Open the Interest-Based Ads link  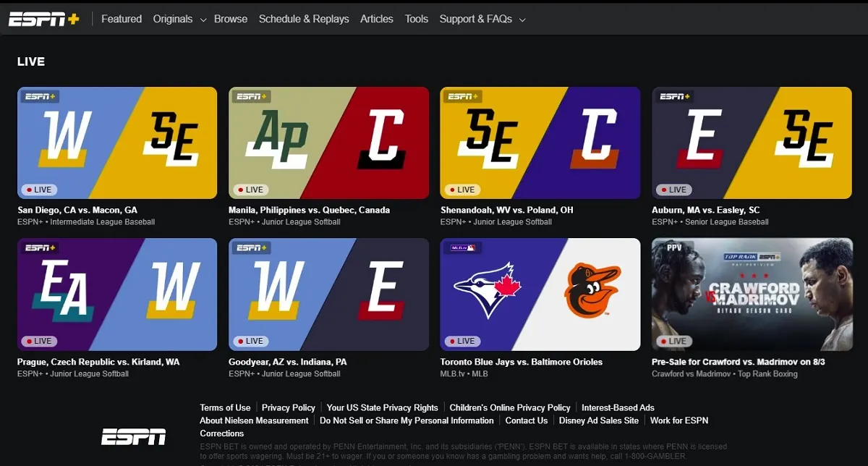pyautogui.click(x=618, y=408)
